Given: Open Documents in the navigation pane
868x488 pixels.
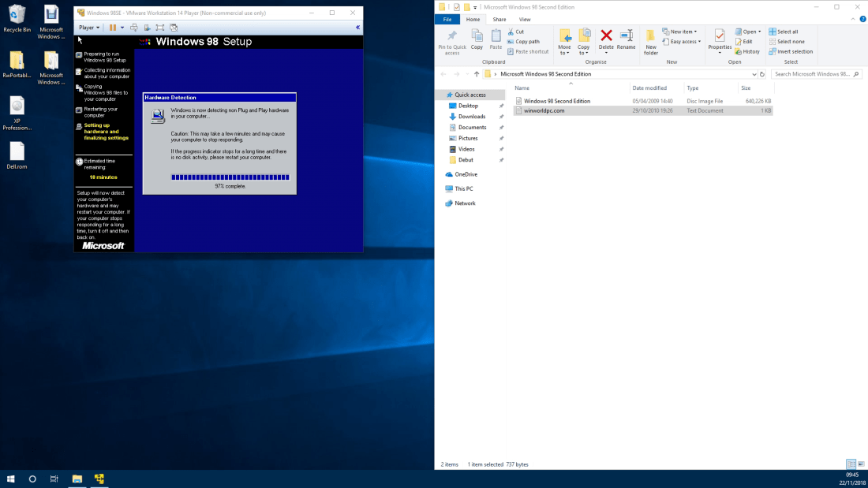Looking at the screenshot, I should 472,127.
